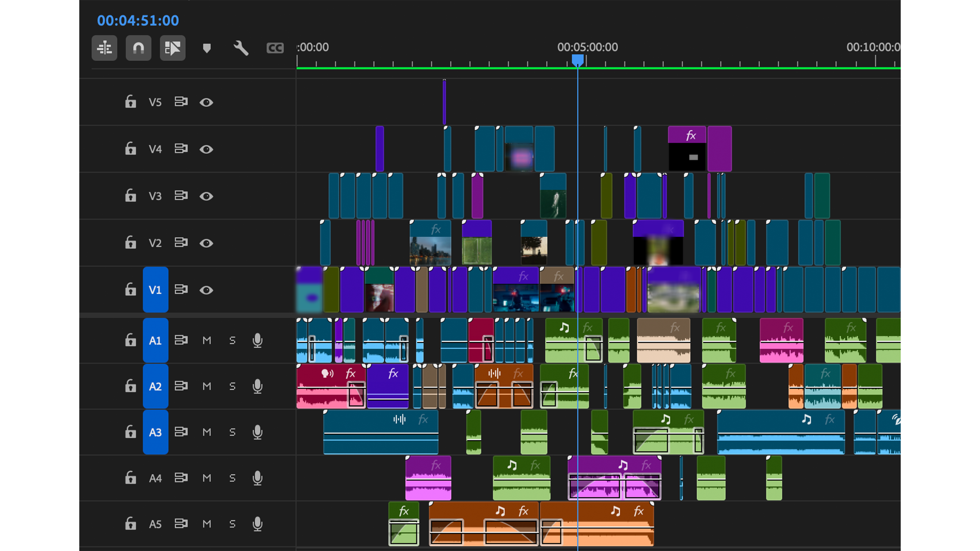Toggle A3 track targeting button
Viewport: 980px width, 551px height.
pos(155,432)
